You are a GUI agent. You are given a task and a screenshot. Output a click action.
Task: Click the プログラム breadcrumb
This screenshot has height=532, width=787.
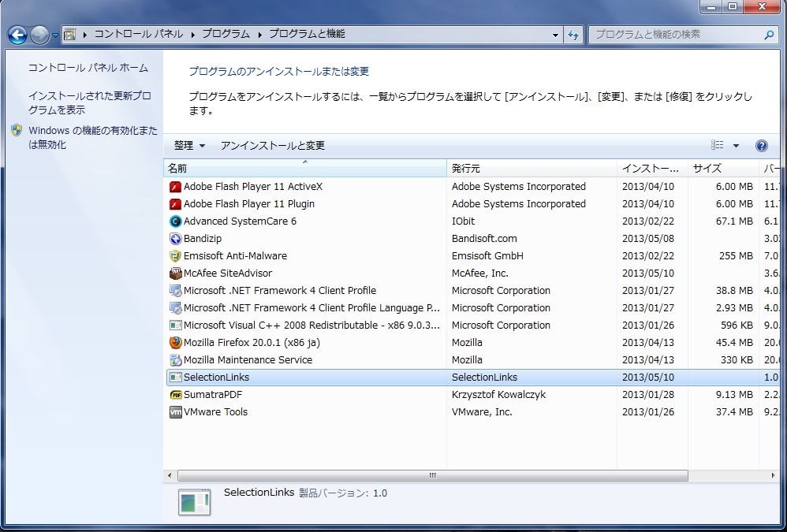point(226,34)
